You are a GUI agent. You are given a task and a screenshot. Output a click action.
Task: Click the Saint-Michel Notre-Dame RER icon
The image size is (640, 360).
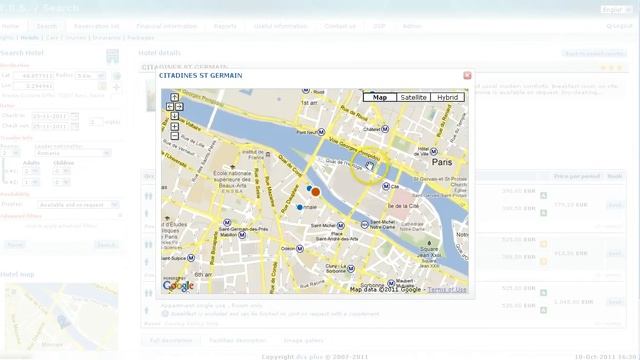click(365, 224)
